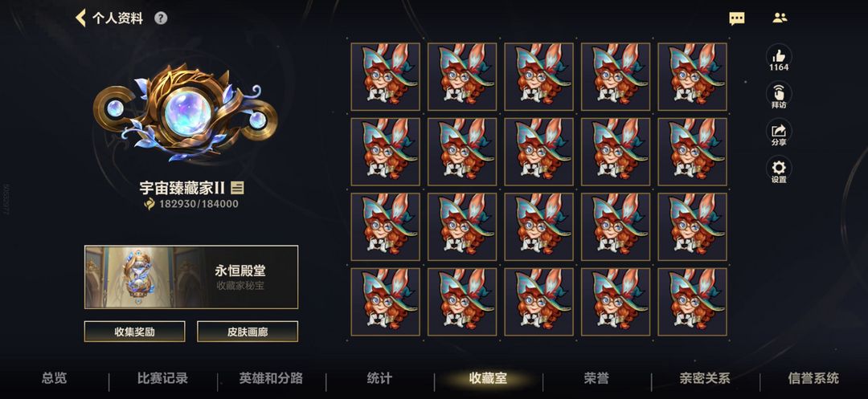Image resolution: width=868 pixels, height=399 pixels.
Task: Go back with the 个人资料 arrow
Action: 81,18
